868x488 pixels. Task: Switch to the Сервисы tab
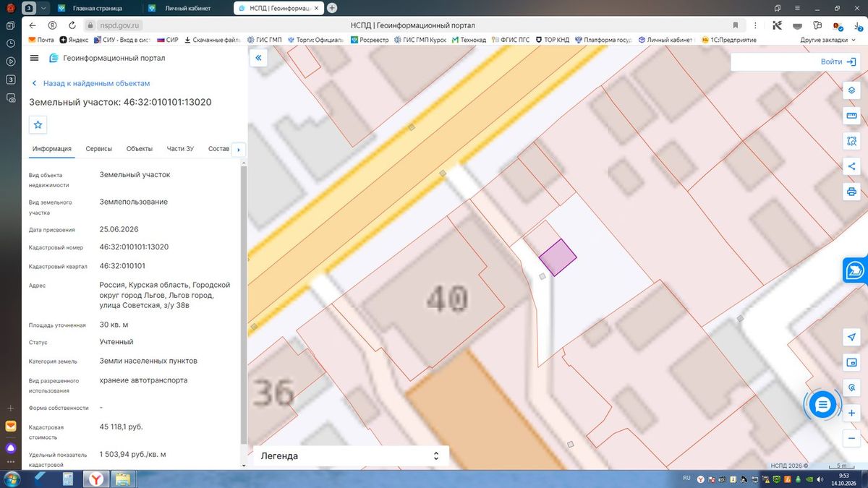99,149
